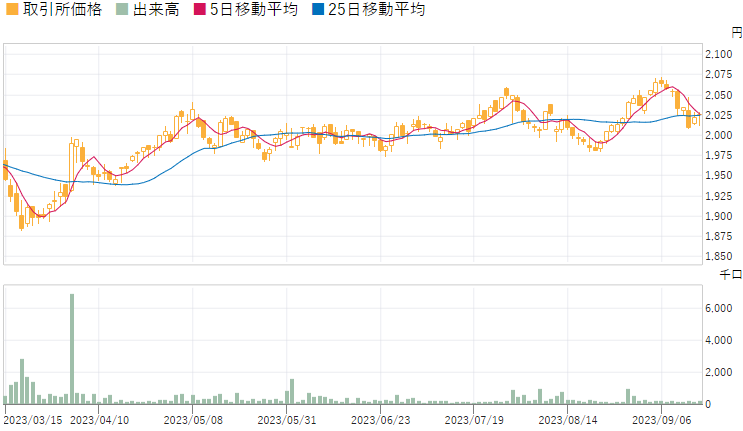Click the 千口 volume unit label
Viewport: 743px width, 431px height.
[731, 275]
